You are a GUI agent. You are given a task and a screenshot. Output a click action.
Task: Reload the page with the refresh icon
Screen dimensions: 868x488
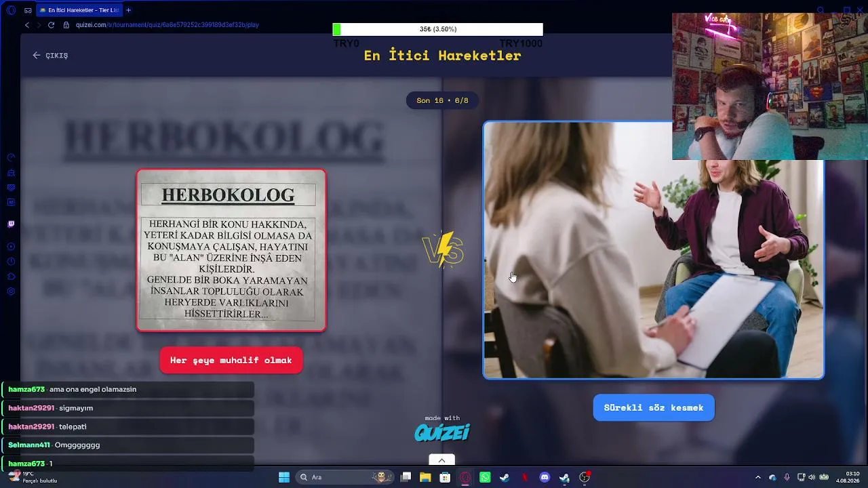pos(51,25)
